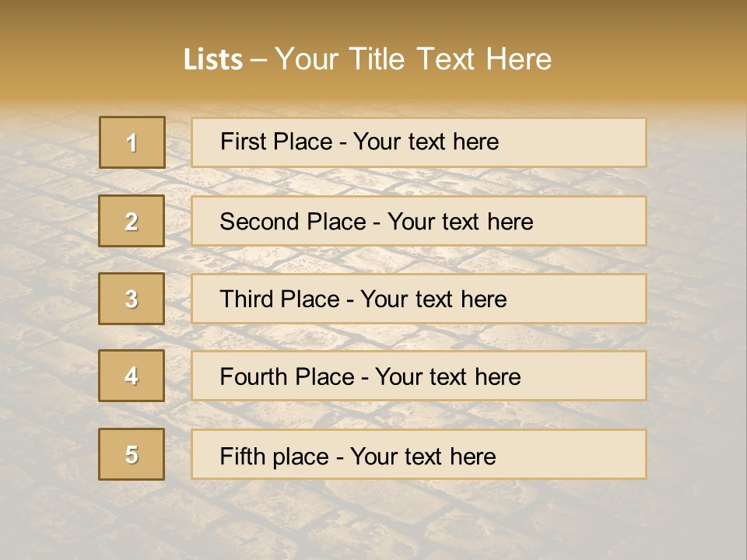Click the number 3 box
Viewport: 747px width, 560px height.
(132, 299)
